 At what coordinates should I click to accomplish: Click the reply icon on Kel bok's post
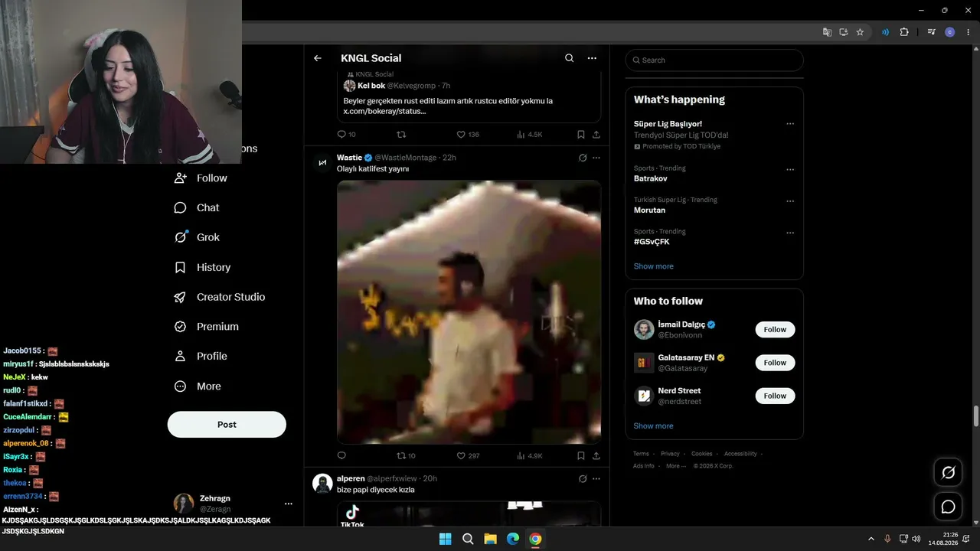[341, 134]
